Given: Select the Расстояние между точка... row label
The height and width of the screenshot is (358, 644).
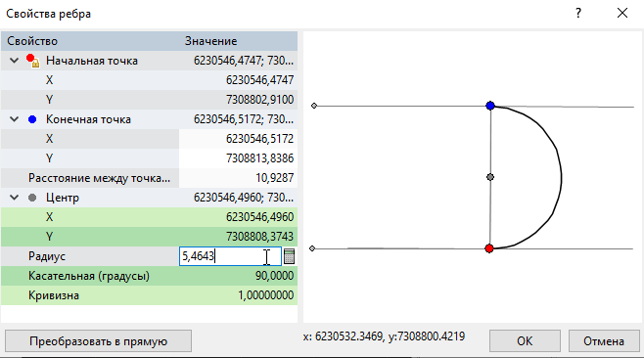Looking at the screenshot, I should pyautogui.click(x=99, y=178).
